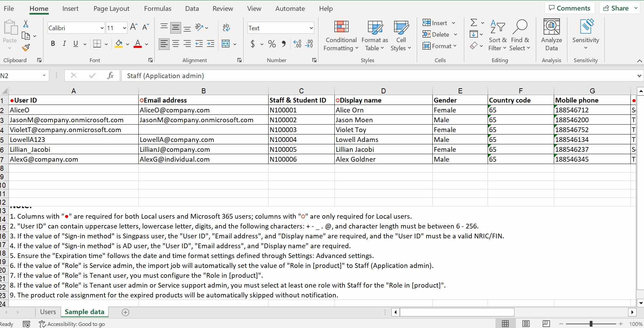Click the Increase Indent icon
This screenshot has height=328, width=644.
coord(211,44)
